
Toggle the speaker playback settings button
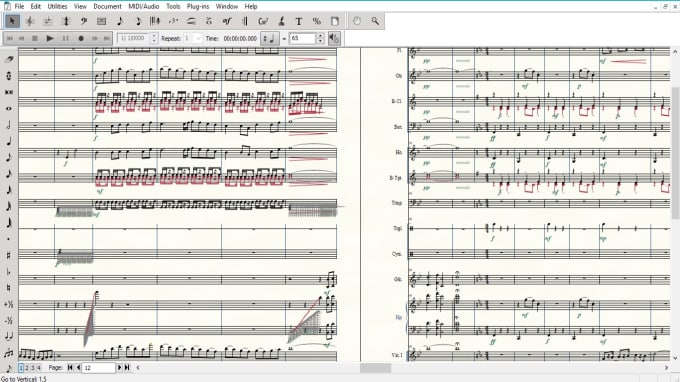pyautogui.click(x=334, y=38)
